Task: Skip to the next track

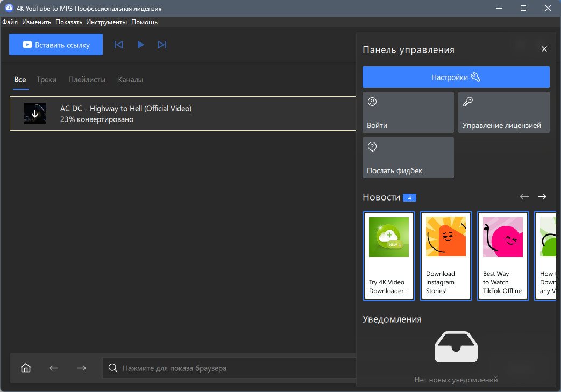Action: coord(162,45)
